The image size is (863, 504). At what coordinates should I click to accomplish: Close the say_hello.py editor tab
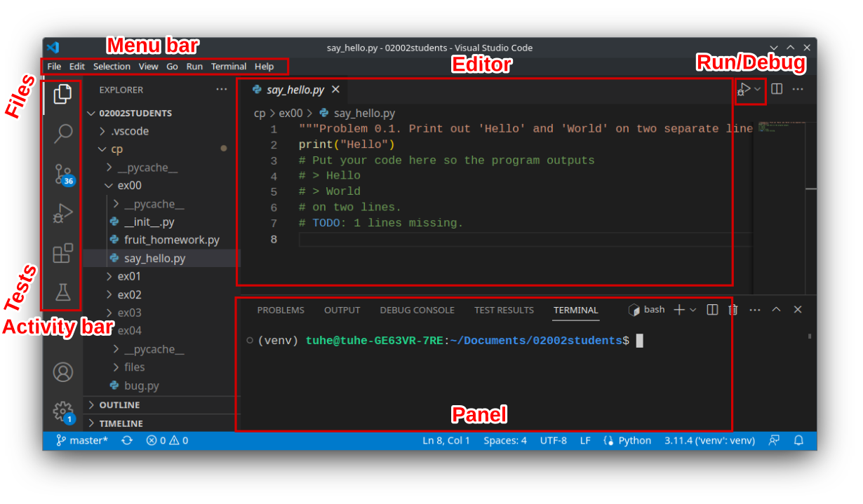click(335, 89)
